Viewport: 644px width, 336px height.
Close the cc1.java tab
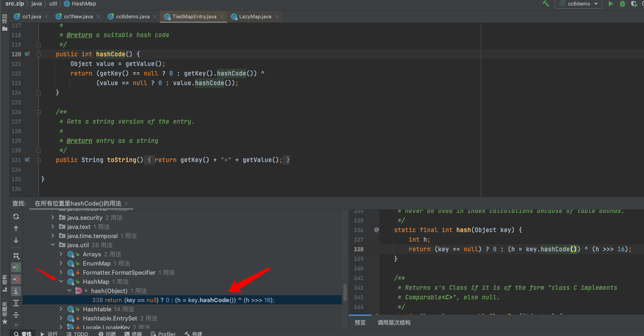46,16
